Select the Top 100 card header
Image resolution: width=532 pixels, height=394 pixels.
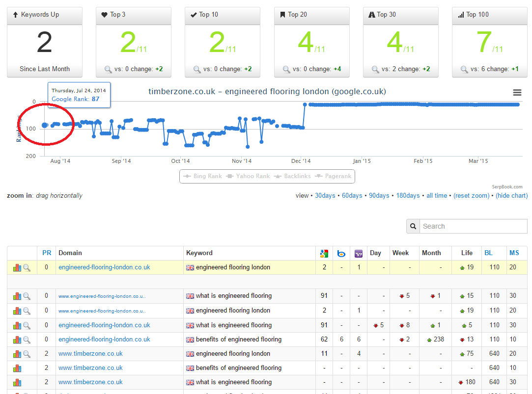[x=490, y=16]
